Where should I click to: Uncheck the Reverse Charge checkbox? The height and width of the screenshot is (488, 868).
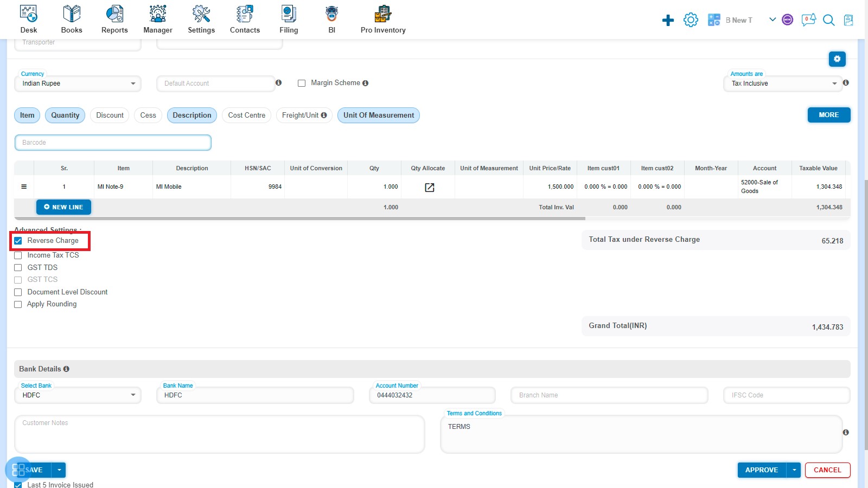18,241
